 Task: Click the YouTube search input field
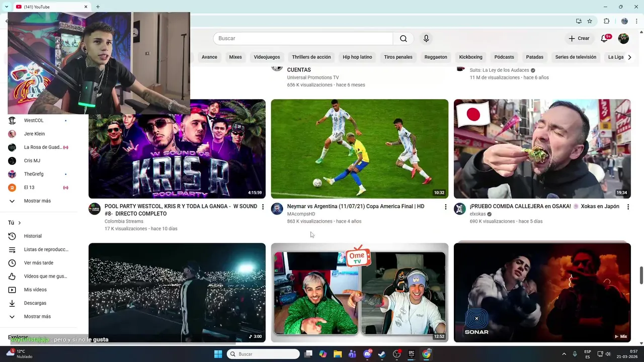coord(303,39)
